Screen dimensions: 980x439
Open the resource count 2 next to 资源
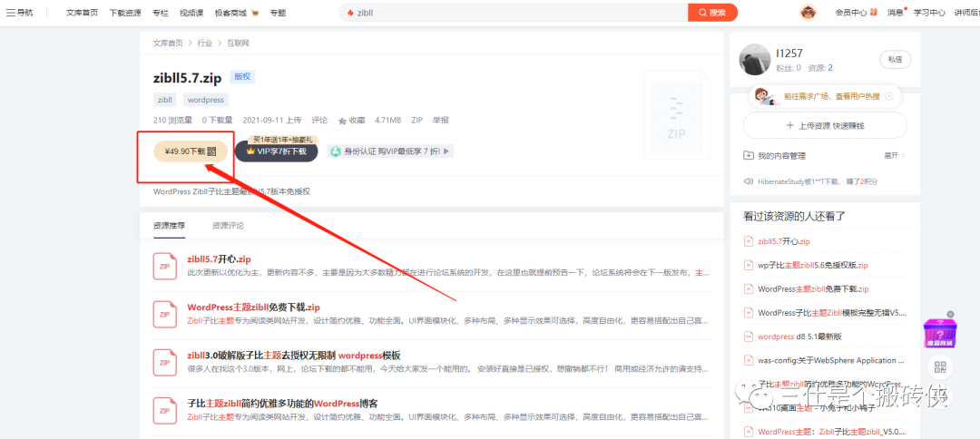(x=830, y=67)
